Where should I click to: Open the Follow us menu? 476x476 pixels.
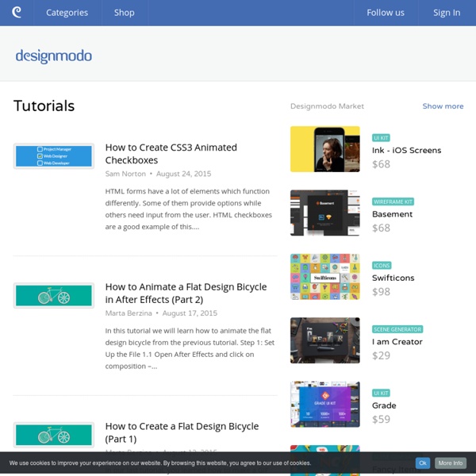386,13
